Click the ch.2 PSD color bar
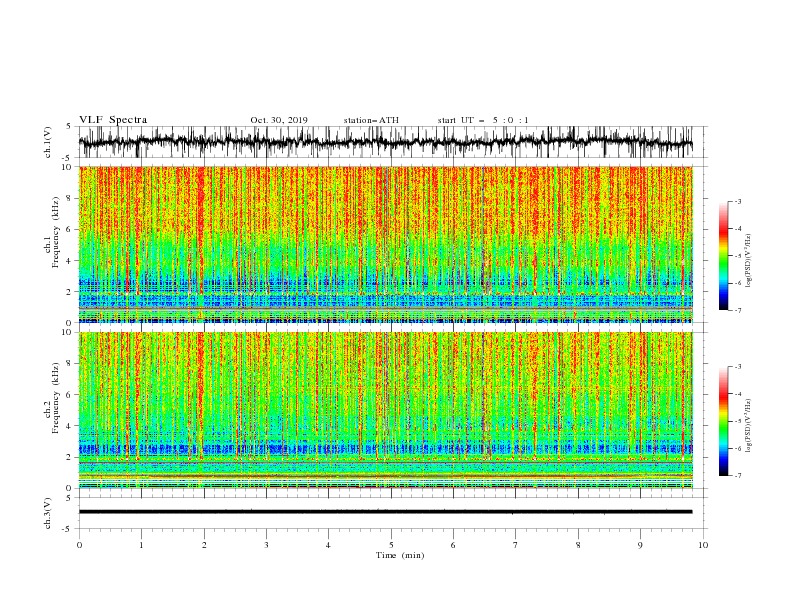Image resolution: width=792 pixels, height=612 pixels. pyautogui.click(x=723, y=421)
